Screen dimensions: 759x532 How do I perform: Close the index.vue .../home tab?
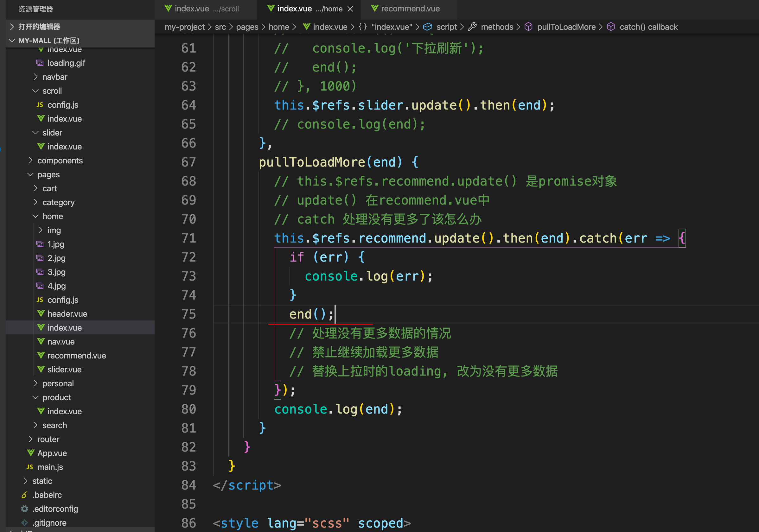[350, 9]
